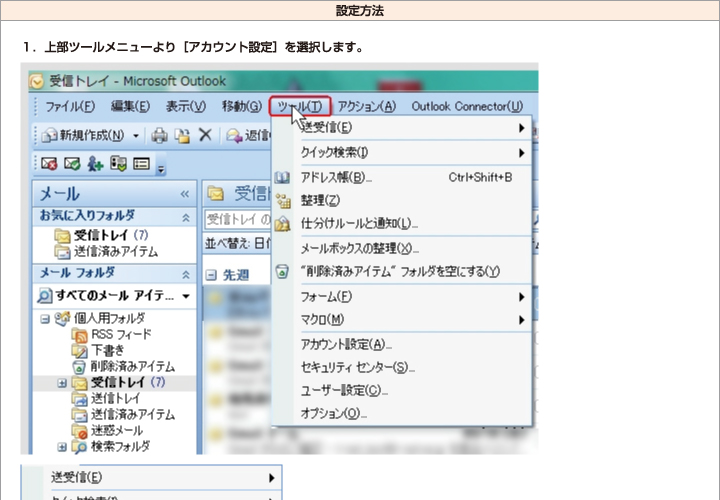Open the Outlook Connector(U) menu

pos(467,107)
